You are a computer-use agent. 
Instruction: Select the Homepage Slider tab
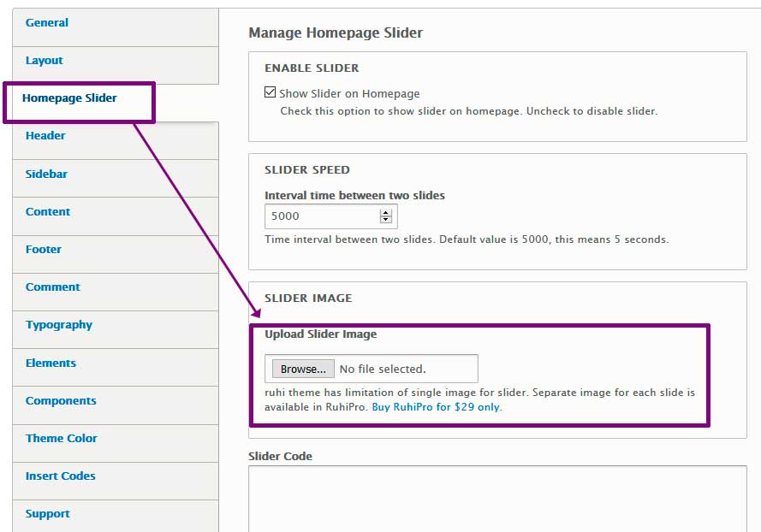69,98
